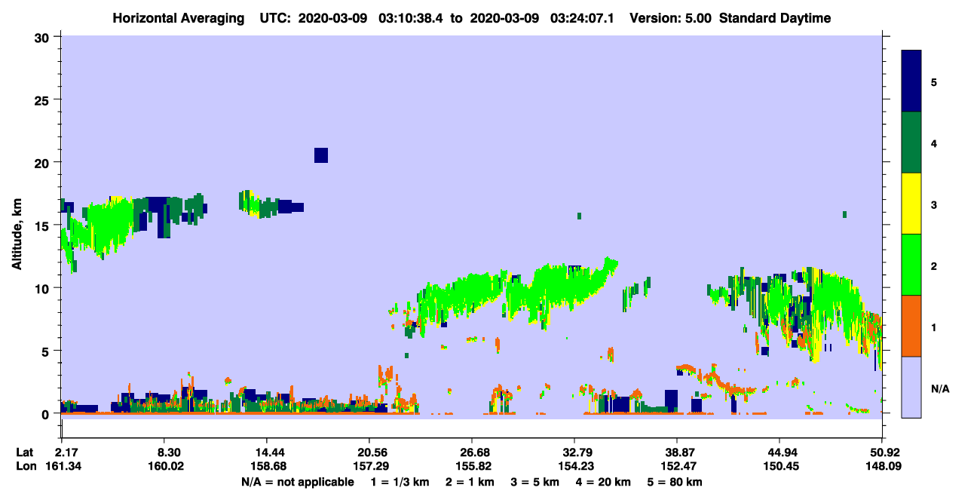This screenshot has width=980, height=503.
Task: Click the longitude value 148.09
Action: [x=882, y=466]
